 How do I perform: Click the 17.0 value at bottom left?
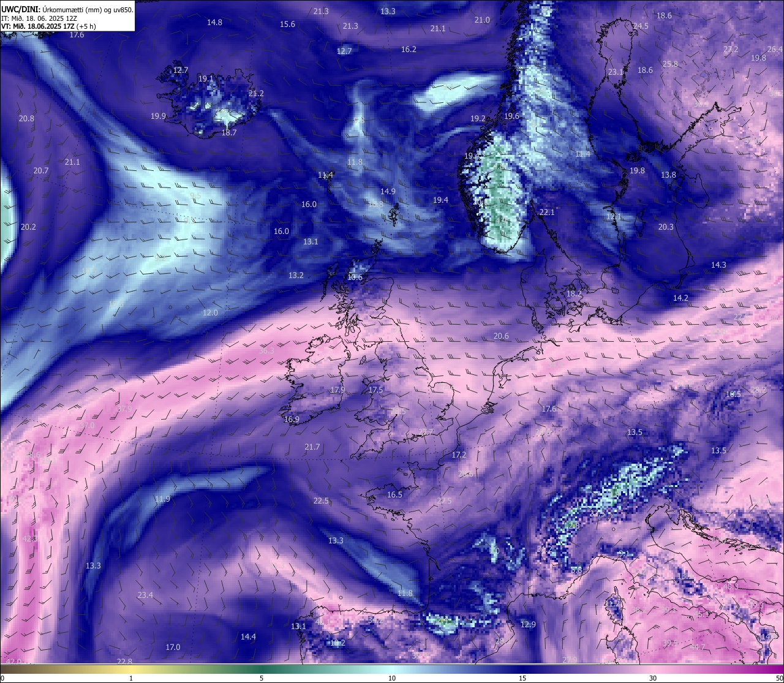point(173,647)
